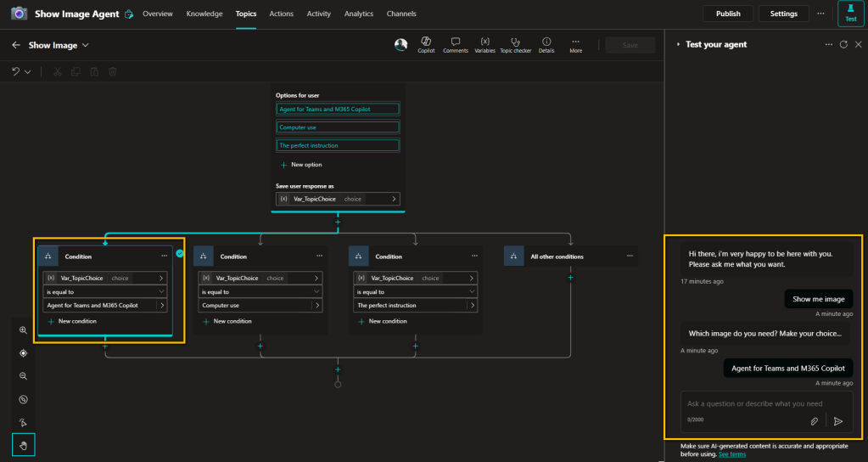The image size is (868, 462).
Task: Expand the Show Image topic name dropdown
Action: [x=86, y=46]
